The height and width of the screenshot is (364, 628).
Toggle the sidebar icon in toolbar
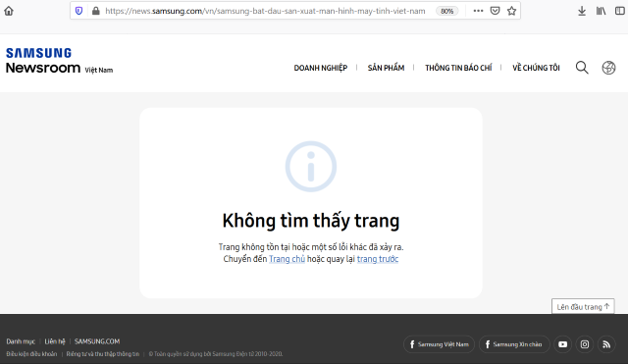619,11
